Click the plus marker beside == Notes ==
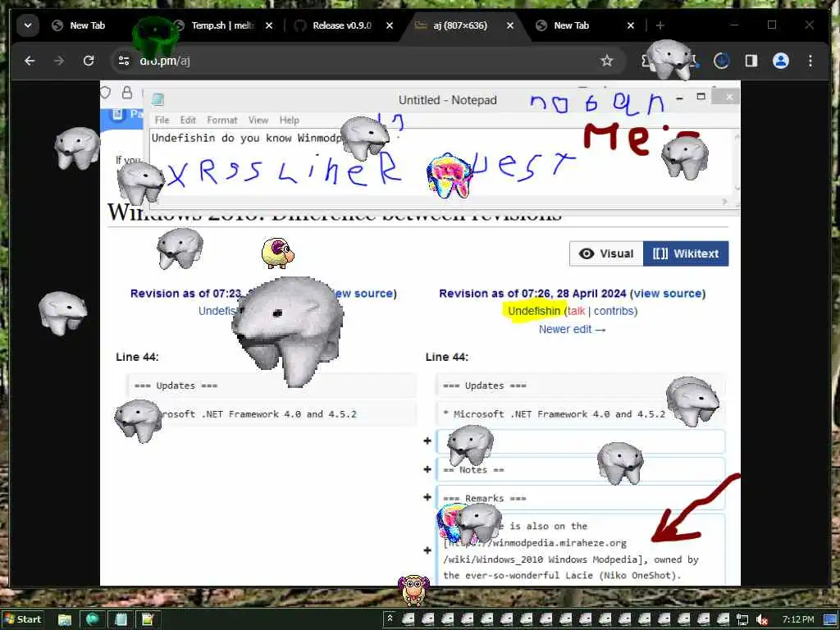The width and height of the screenshot is (840, 630). [427, 469]
